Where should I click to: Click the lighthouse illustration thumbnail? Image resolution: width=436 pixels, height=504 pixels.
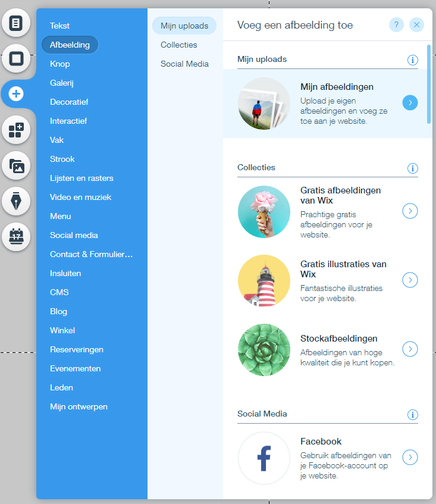[264, 281]
